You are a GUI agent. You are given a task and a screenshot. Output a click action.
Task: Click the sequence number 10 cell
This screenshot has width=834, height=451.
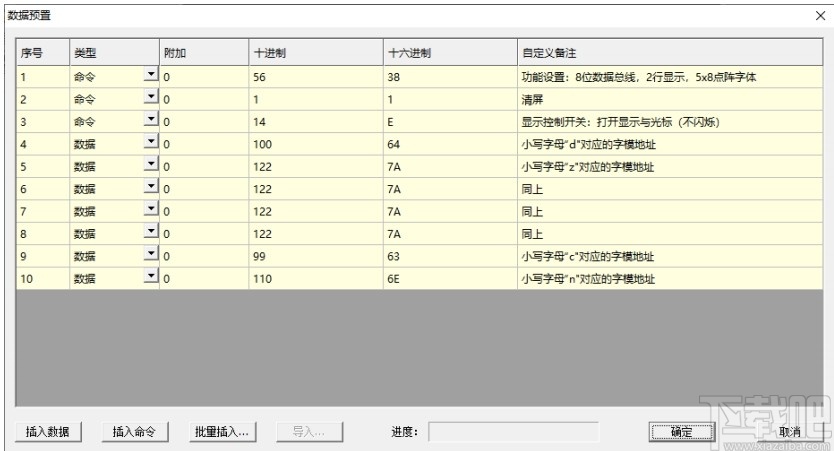point(43,278)
